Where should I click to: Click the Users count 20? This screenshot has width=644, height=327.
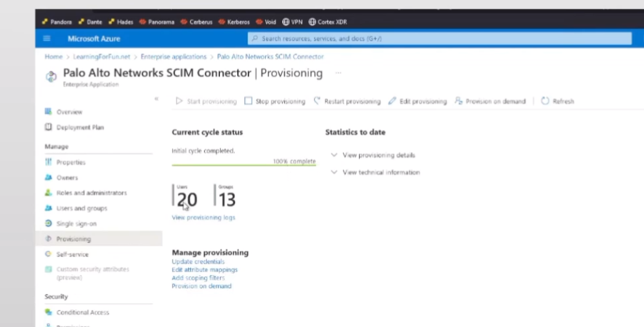[x=187, y=199]
